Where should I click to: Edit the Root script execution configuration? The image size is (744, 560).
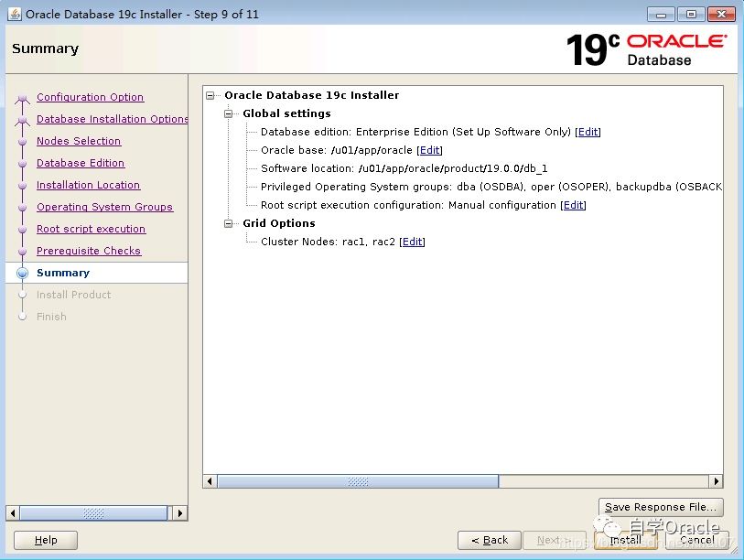(x=573, y=205)
